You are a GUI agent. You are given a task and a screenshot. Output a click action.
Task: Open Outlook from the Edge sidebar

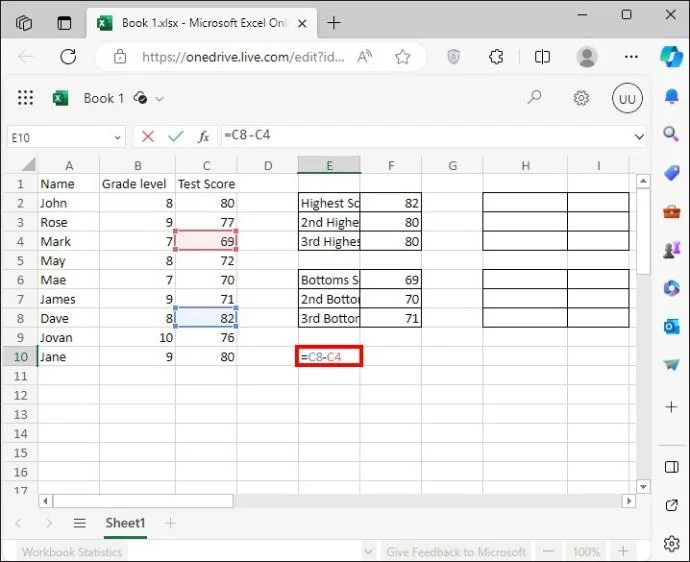672,327
